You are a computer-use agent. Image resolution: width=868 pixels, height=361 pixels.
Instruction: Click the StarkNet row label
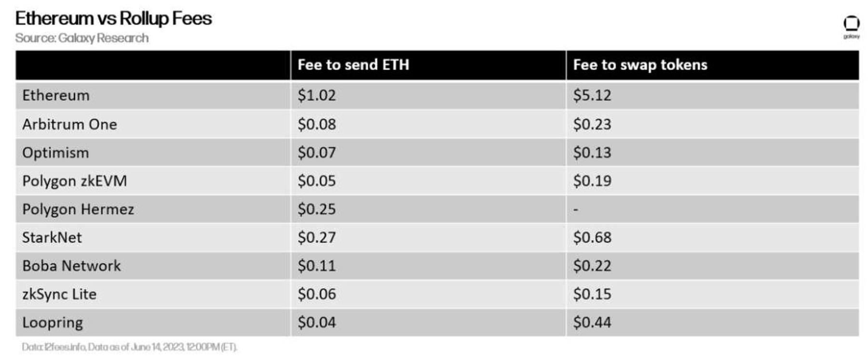(x=52, y=237)
